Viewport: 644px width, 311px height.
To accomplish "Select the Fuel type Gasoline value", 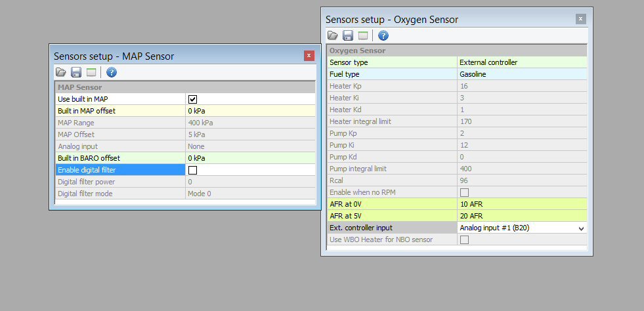I will tap(521, 74).
